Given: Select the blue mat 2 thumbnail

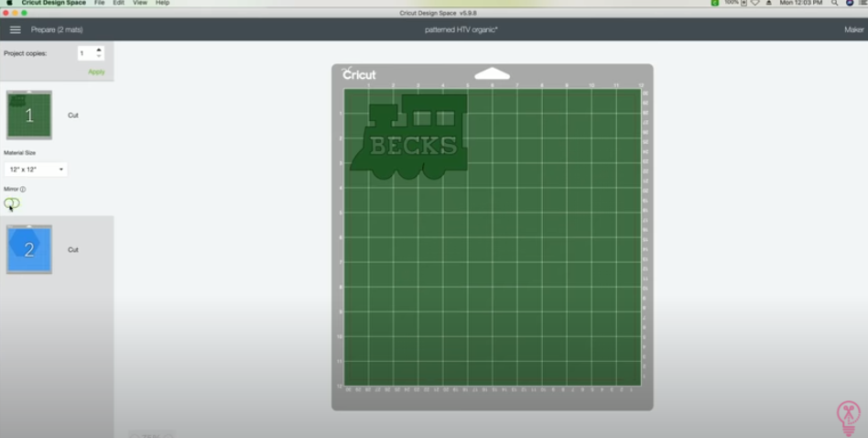Looking at the screenshot, I should click(29, 249).
